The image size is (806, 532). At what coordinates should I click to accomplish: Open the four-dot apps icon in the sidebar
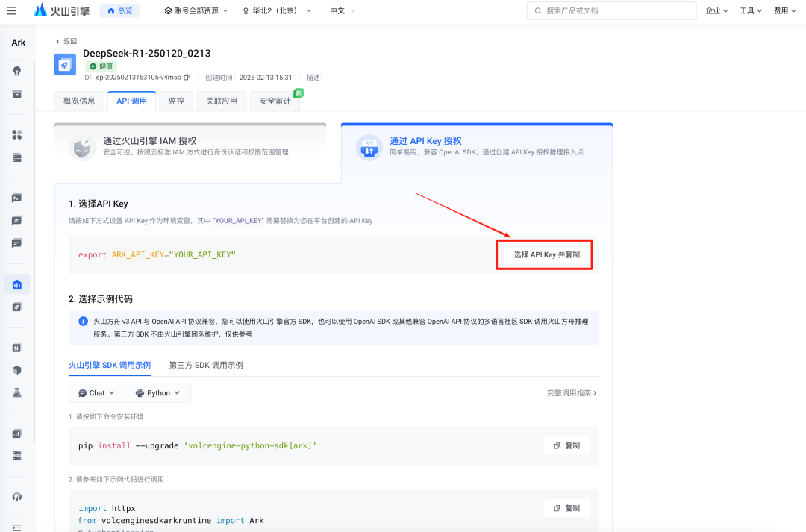point(17,134)
